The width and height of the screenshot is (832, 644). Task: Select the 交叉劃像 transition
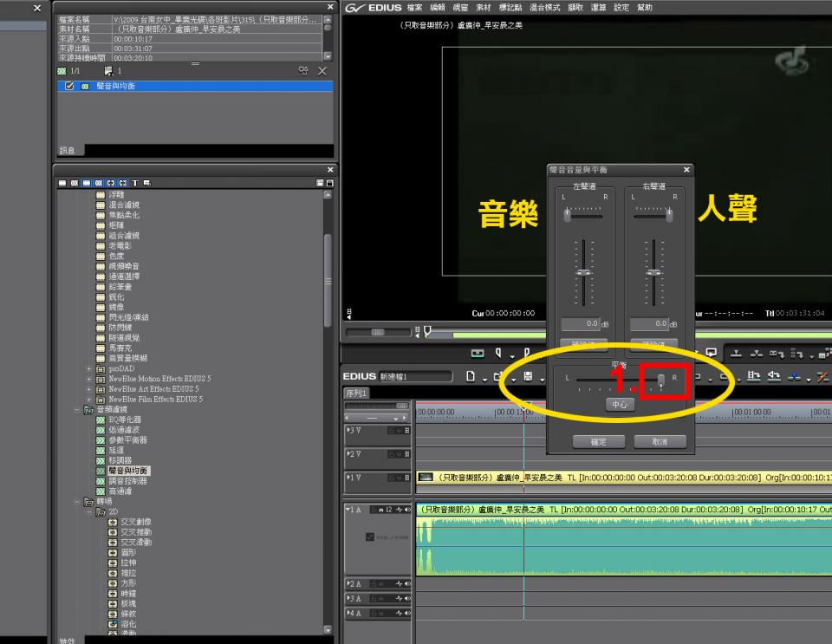pyautogui.click(x=130, y=522)
